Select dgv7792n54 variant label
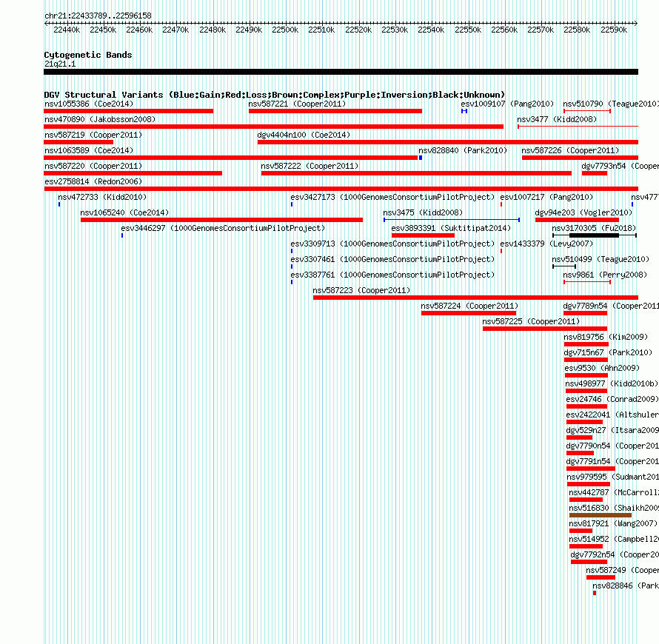659x644 pixels. click(x=615, y=554)
